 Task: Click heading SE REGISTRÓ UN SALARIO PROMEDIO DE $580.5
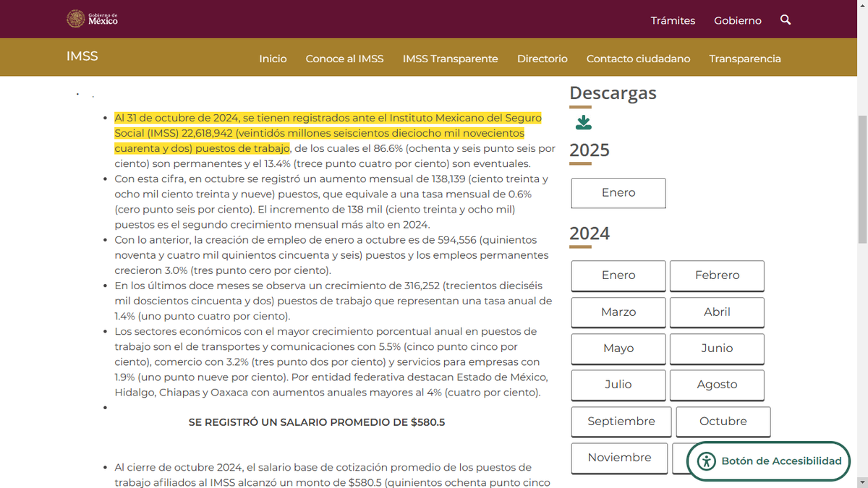[x=317, y=422]
